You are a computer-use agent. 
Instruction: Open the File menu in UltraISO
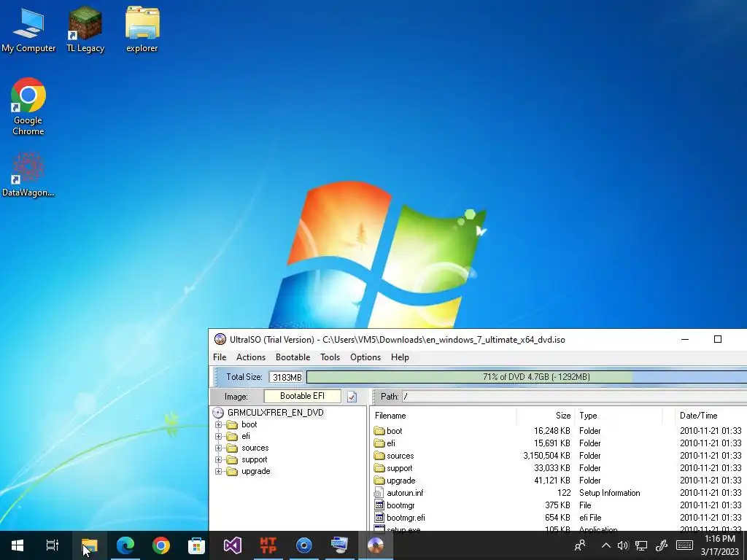(220, 357)
